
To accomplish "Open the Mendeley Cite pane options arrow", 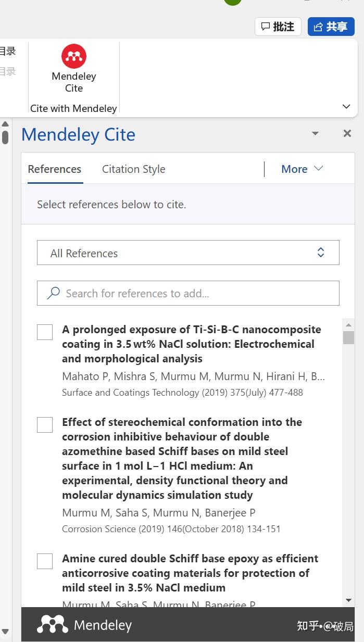I will pos(315,134).
